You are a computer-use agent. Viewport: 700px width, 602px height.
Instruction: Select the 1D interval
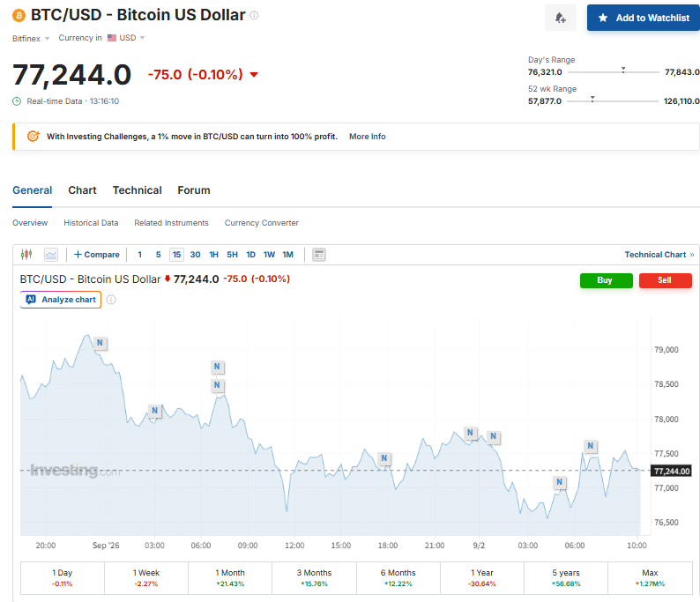(251, 255)
